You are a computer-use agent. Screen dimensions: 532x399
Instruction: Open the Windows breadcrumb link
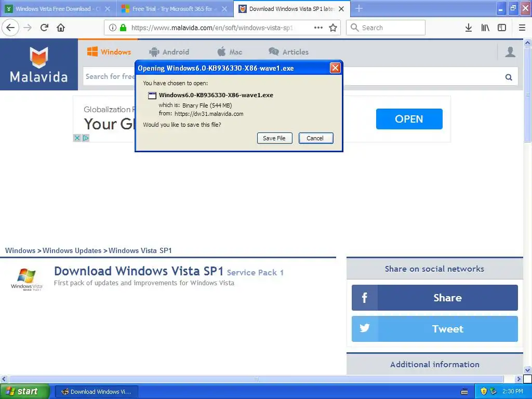(x=20, y=250)
